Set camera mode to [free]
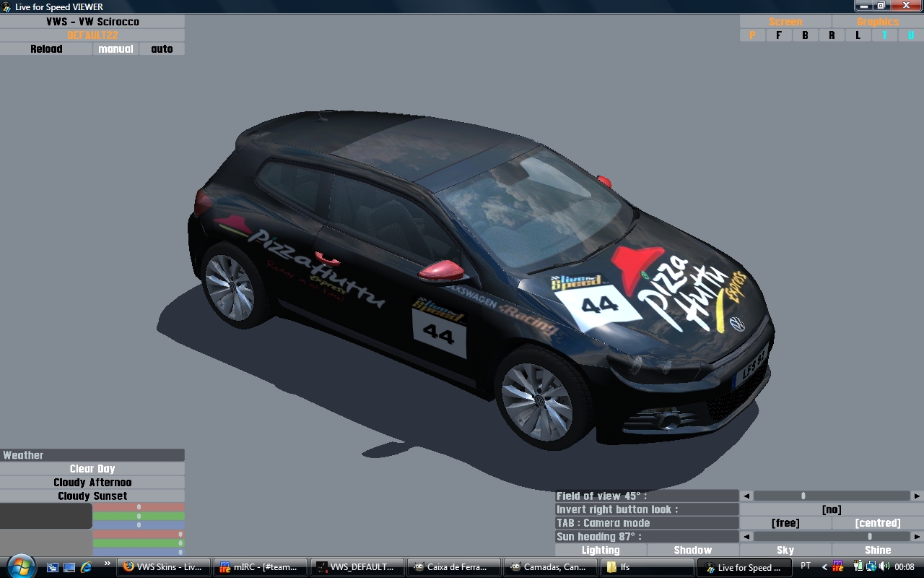 (785, 523)
